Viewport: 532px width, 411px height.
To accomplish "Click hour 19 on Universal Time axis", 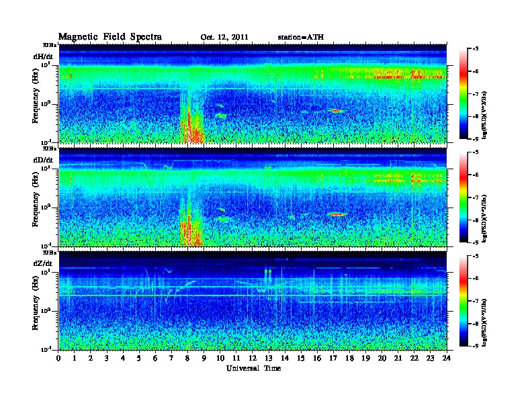I will (365, 359).
